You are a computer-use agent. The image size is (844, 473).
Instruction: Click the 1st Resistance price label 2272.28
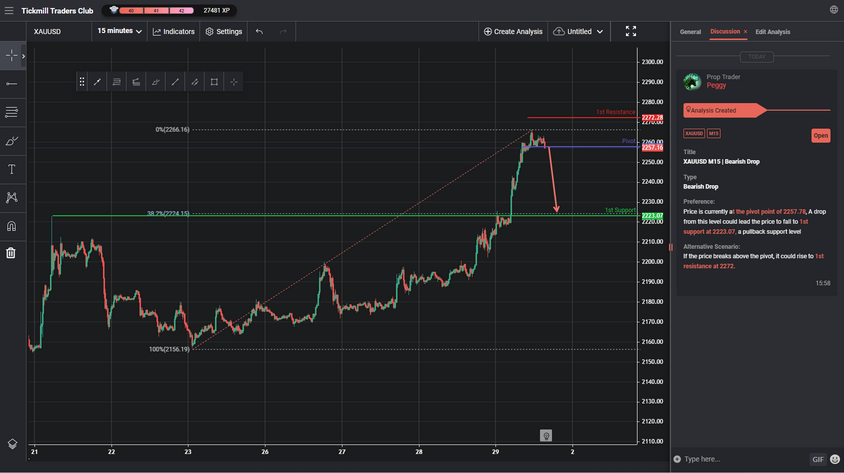[x=652, y=117]
